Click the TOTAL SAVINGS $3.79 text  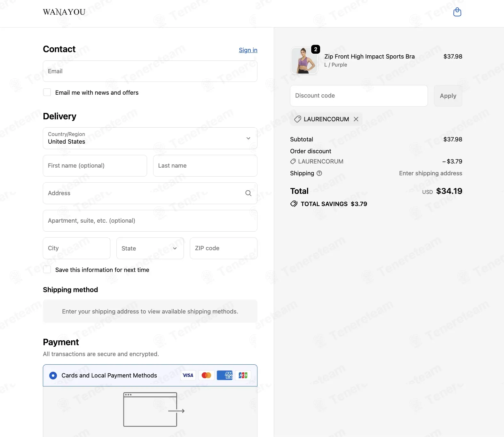tap(334, 204)
